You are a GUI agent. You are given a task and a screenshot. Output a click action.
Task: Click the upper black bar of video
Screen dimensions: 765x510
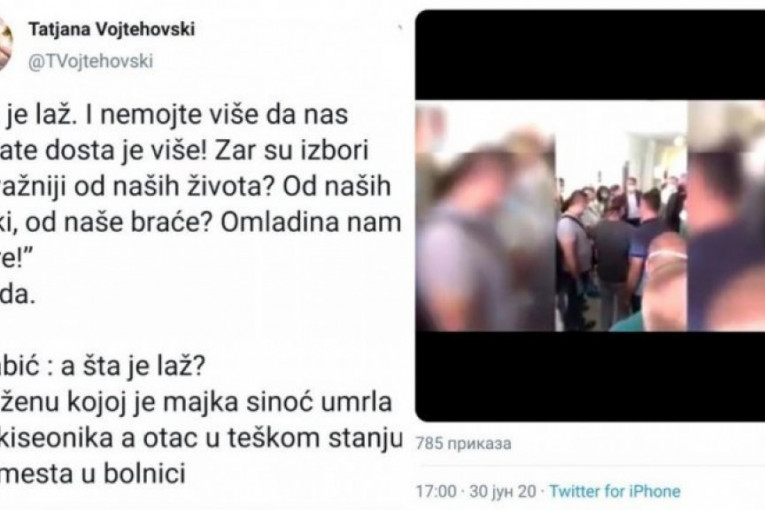pyautogui.click(x=590, y=55)
